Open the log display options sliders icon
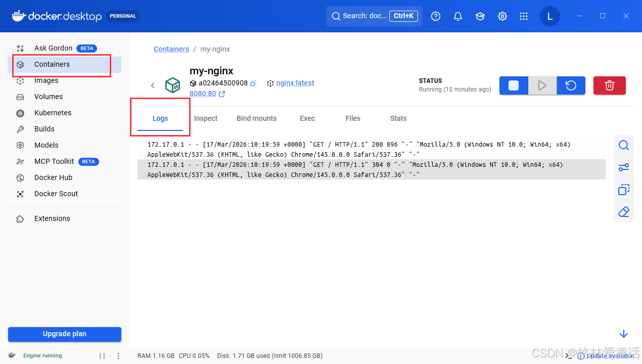Viewport: 642px width, 364px height. coord(624,167)
